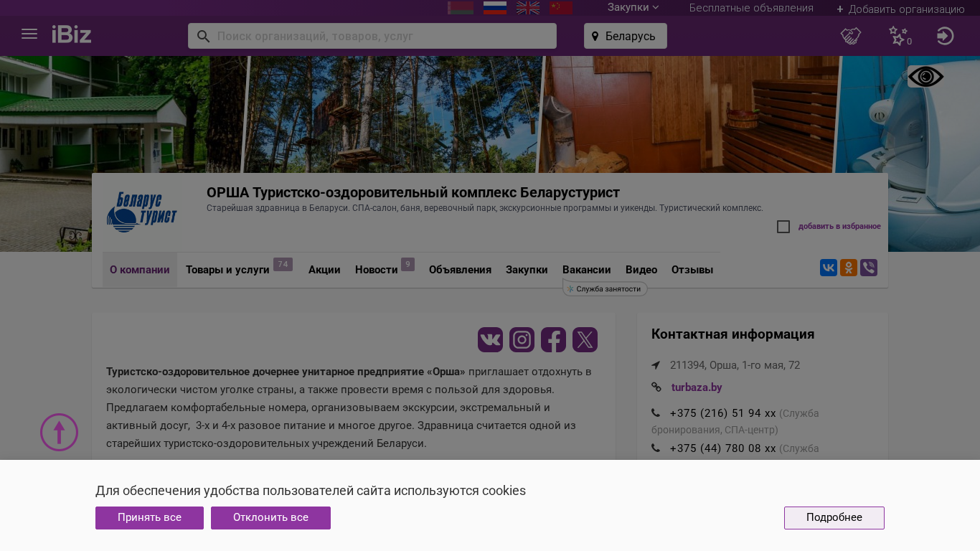Screen dimensions: 980x551
Task: Open the 'Бесплатные объявления' link
Action: [751, 8]
